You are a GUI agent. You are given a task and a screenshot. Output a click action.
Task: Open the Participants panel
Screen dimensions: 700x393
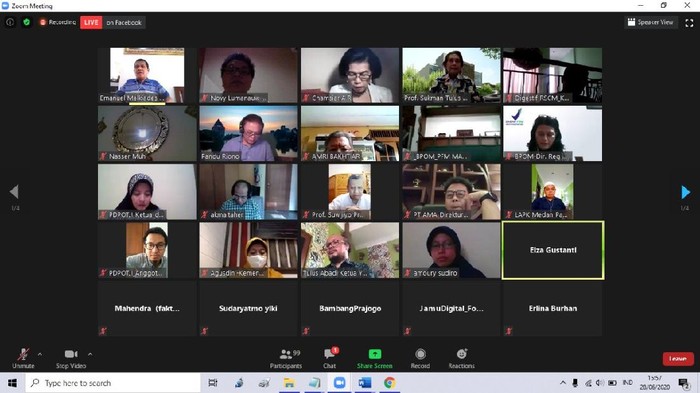point(286,359)
